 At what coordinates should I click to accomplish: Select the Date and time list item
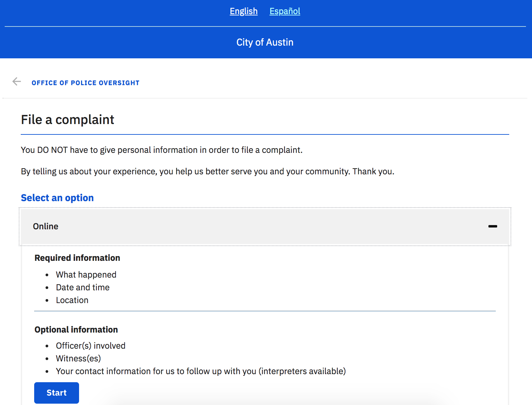83,287
